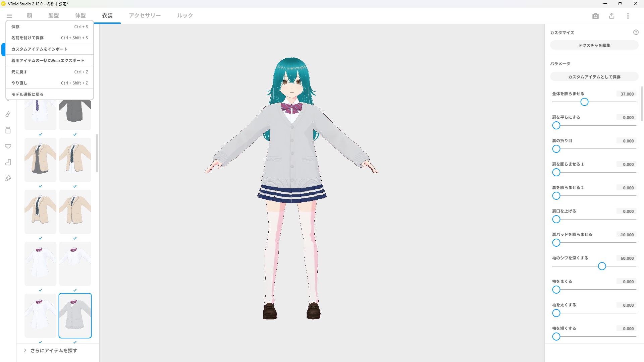Click the hamburger menu icon
The height and width of the screenshot is (362, 644).
(9, 16)
